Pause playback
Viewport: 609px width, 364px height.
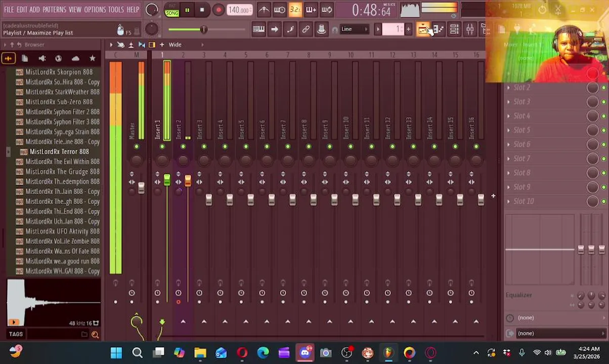point(187,10)
